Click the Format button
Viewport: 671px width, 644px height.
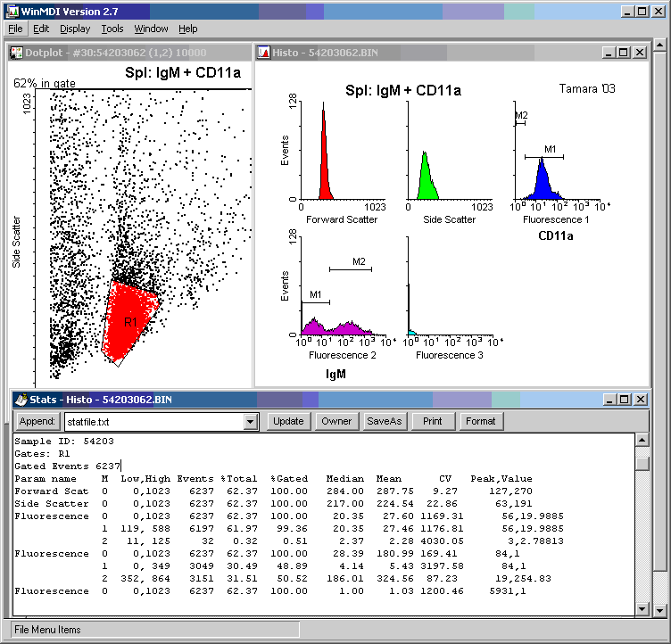[x=480, y=421]
